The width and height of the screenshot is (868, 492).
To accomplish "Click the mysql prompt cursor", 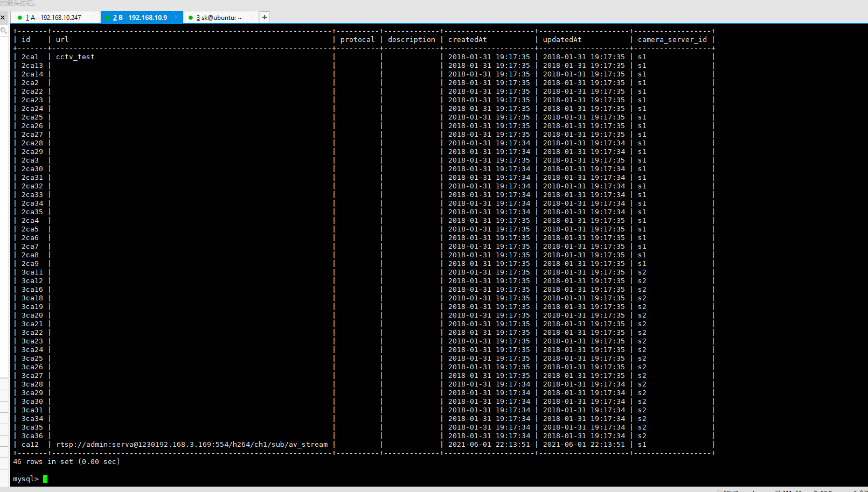I will click(45, 479).
